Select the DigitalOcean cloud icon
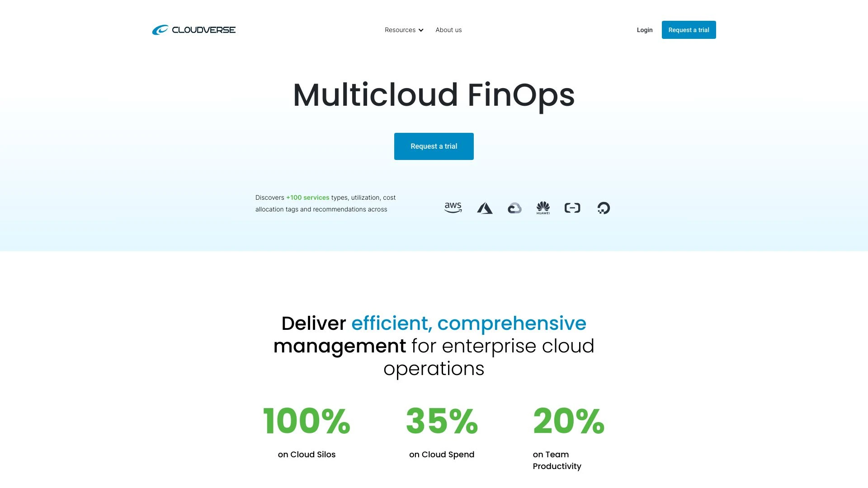Image resolution: width=868 pixels, height=488 pixels. [603, 208]
